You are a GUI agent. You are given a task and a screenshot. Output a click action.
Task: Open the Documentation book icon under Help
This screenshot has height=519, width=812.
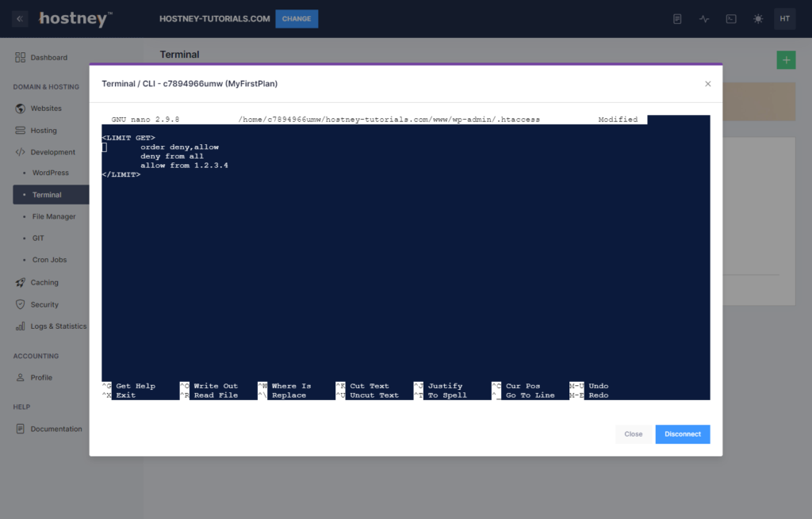22,429
